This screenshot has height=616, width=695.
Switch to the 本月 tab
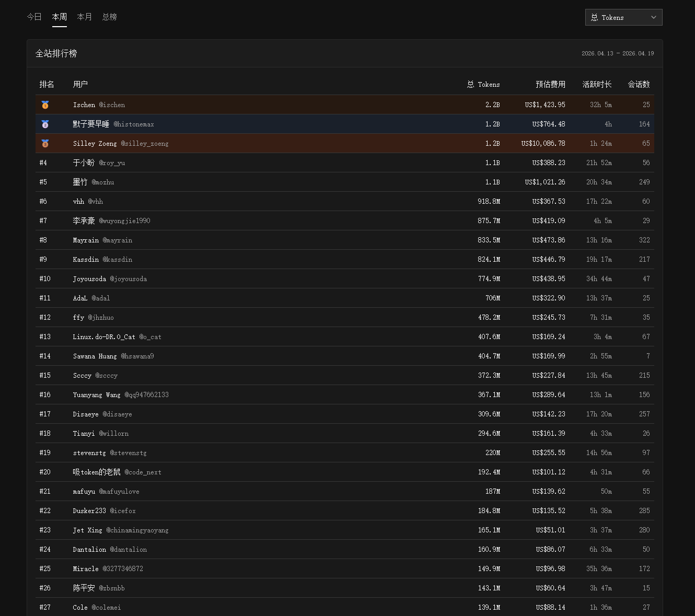tap(84, 17)
